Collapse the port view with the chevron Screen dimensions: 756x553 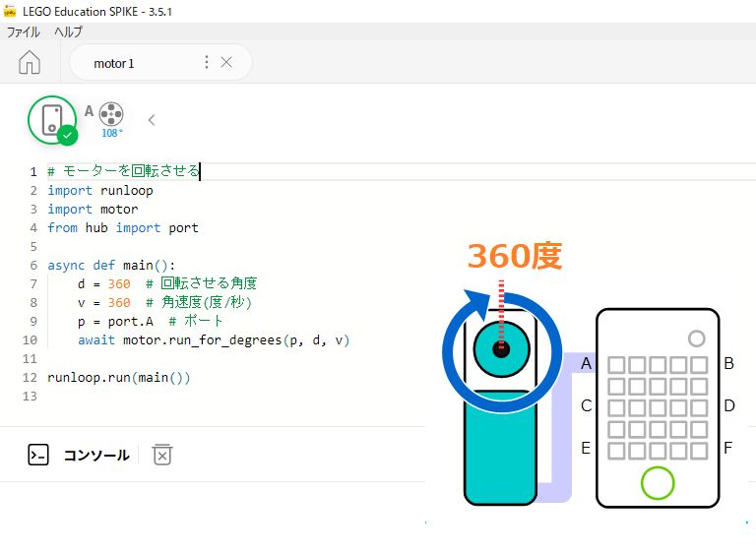pyautogui.click(x=152, y=120)
